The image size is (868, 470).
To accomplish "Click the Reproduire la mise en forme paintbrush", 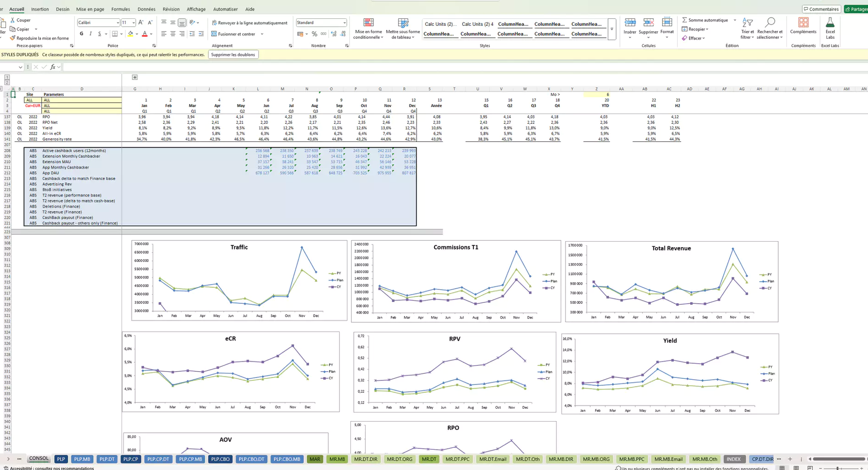I will coord(12,38).
